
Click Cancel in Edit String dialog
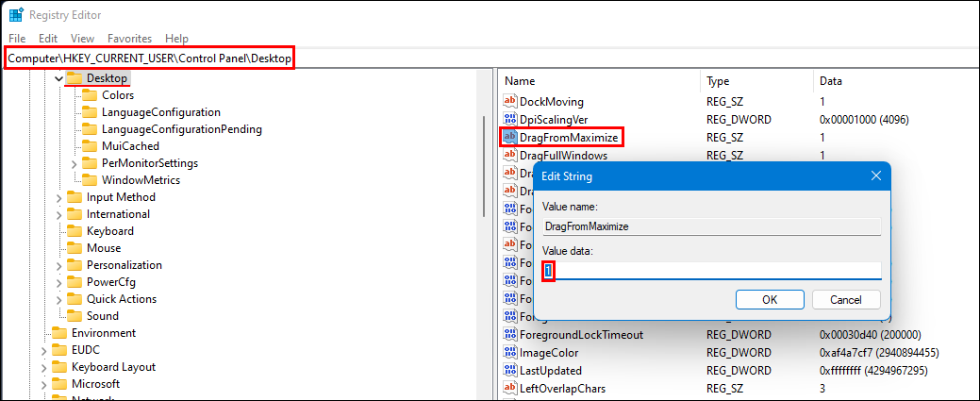pyautogui.click(x=846, y=299)
